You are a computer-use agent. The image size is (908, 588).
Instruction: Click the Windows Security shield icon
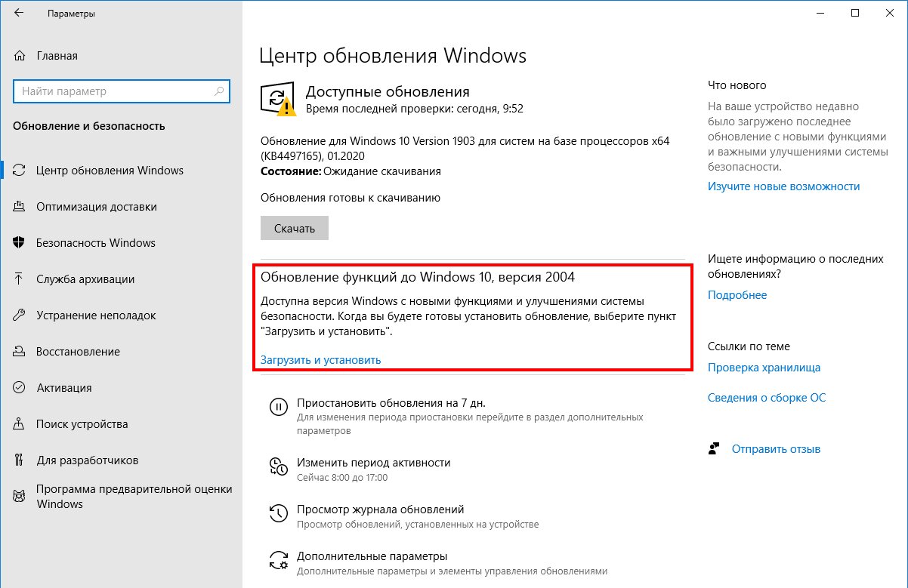[x=20, y=243]
